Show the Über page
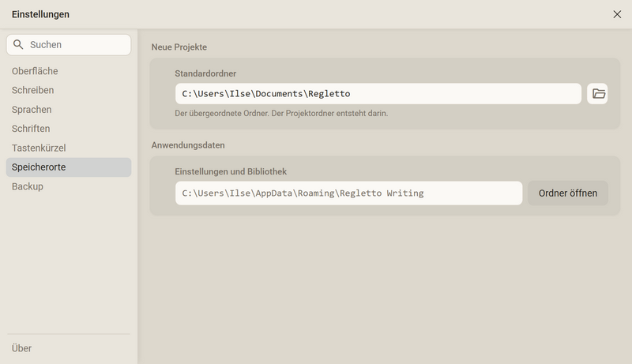632x364 pixels. 69,348
